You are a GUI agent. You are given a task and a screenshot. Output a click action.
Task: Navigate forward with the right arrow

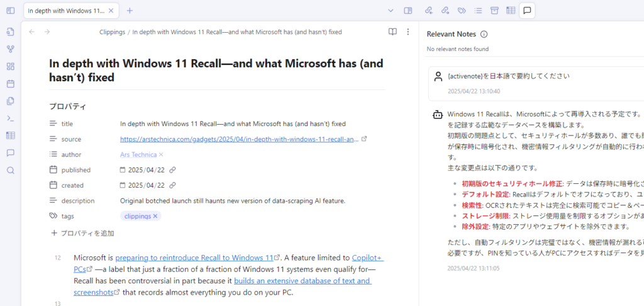tap(47, 31)
